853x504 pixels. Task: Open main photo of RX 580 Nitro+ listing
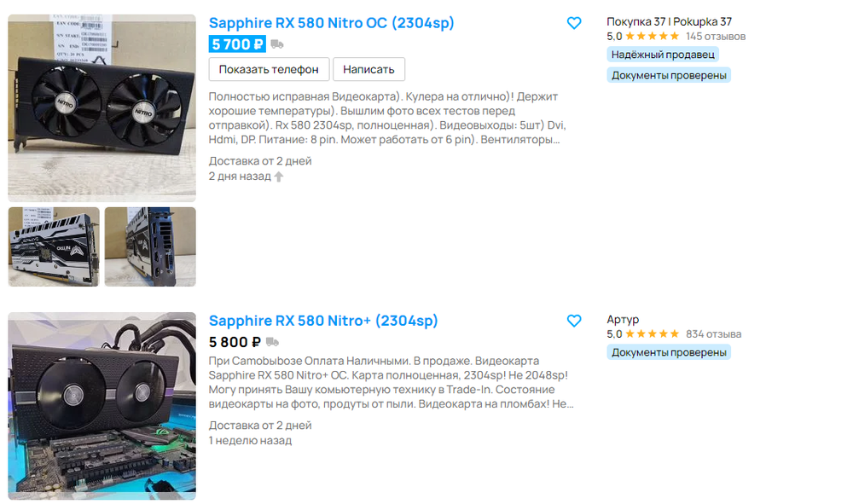pyautogui.click(x=102, y=406)
